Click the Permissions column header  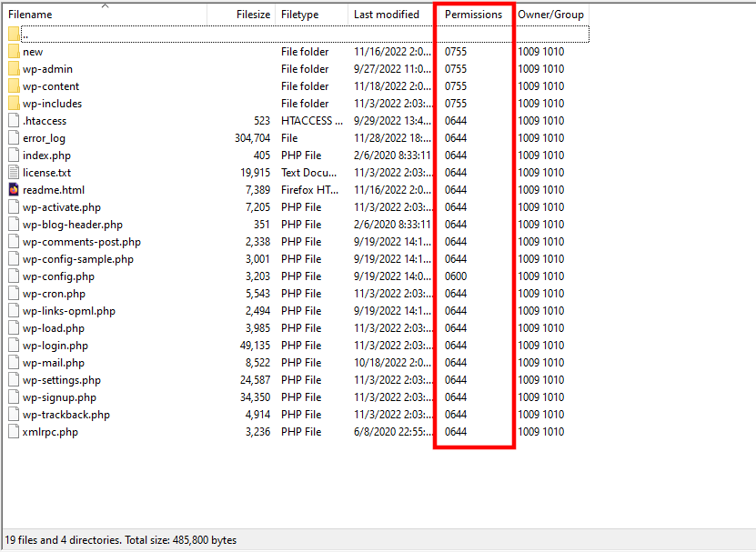point(473,15)
